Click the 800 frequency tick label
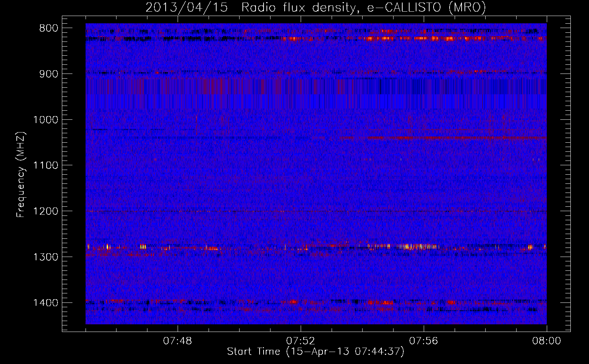This screenshot has width=589, height=364. click(48, 28)
